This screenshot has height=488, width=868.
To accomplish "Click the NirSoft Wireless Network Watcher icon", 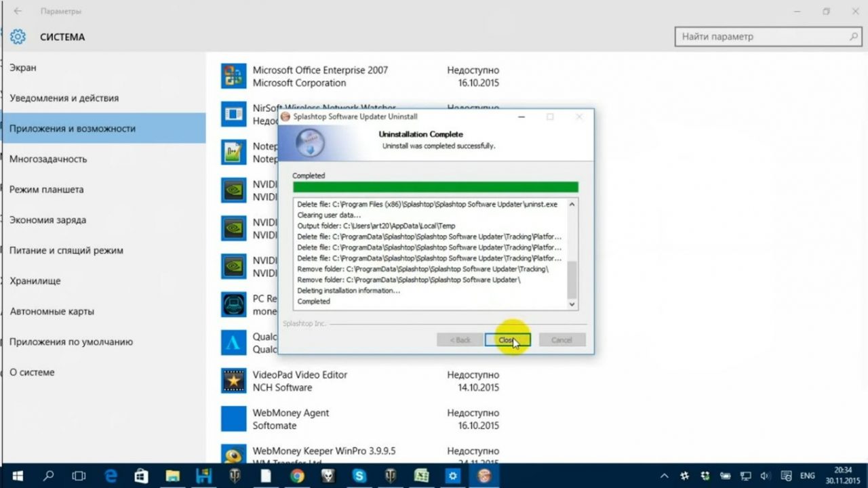I will click(x=233, y=115).
